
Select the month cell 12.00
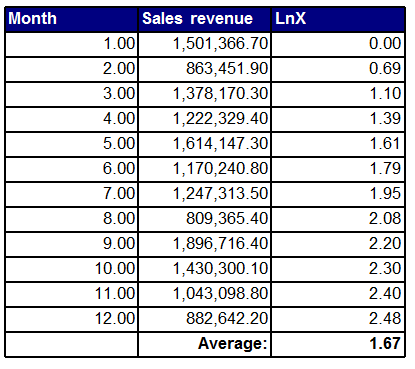[x=72, y=319]
